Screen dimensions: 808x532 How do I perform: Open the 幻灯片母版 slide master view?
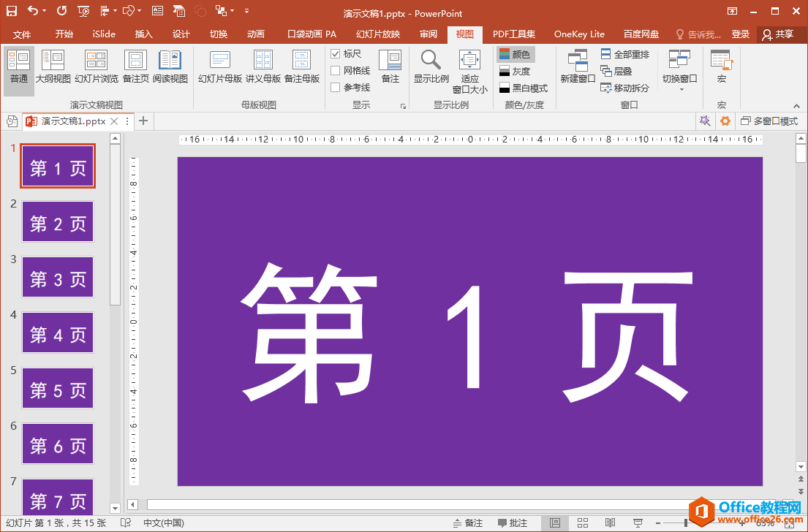(219, 66)
